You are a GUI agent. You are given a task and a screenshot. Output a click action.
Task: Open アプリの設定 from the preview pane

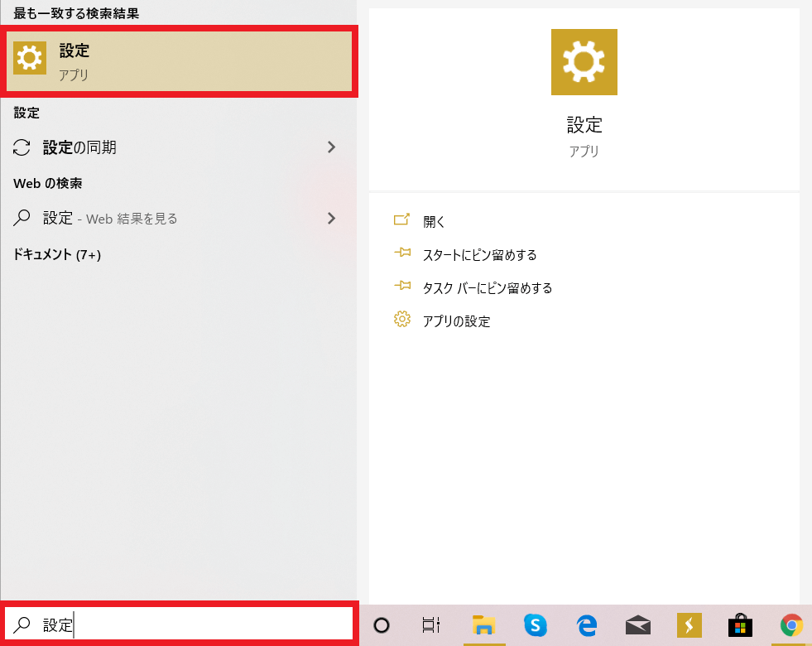point(456,321)
